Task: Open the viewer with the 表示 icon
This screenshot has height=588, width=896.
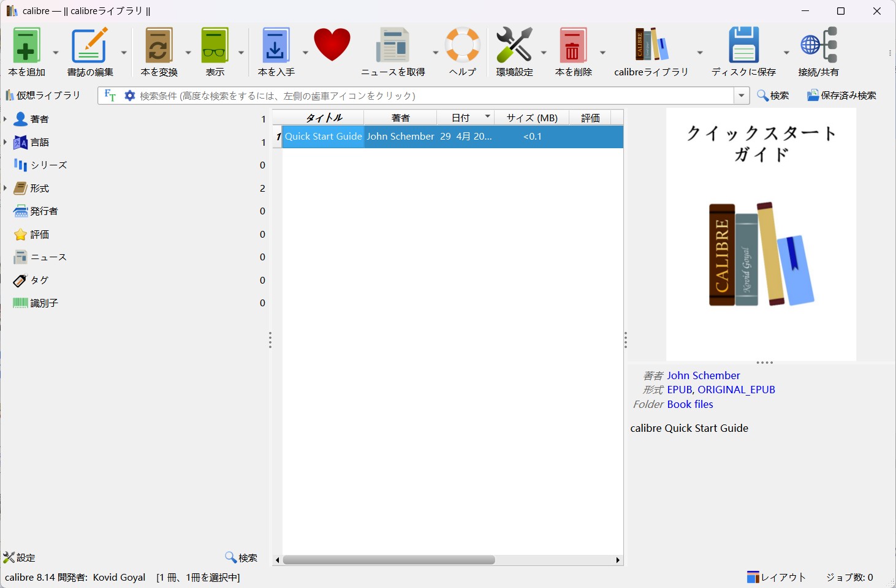Action: 215,47
